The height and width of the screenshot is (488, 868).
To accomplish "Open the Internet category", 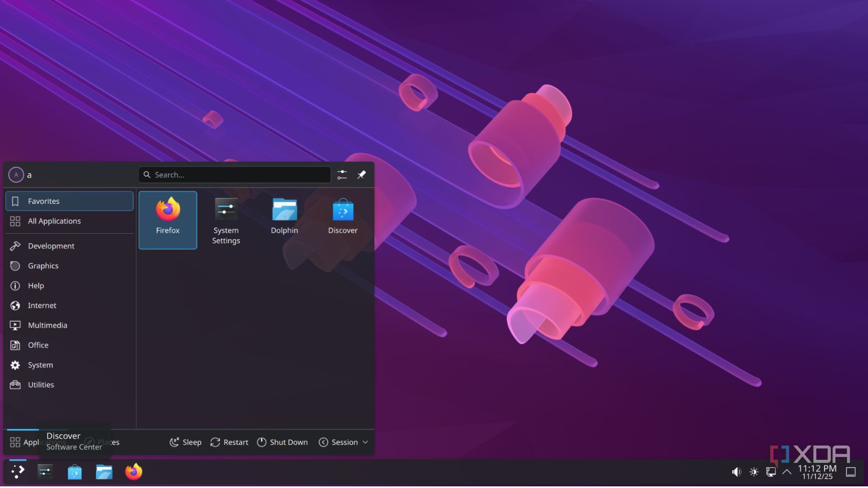I will pyautogui.click(x=69, y=306).
